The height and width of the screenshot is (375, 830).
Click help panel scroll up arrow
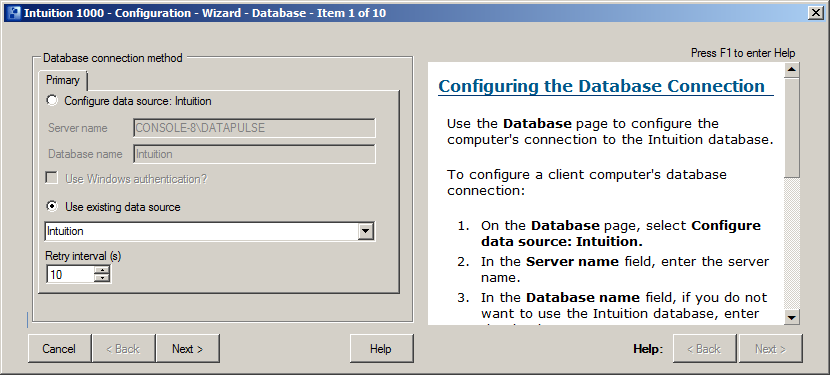click(x=792, y=70)
